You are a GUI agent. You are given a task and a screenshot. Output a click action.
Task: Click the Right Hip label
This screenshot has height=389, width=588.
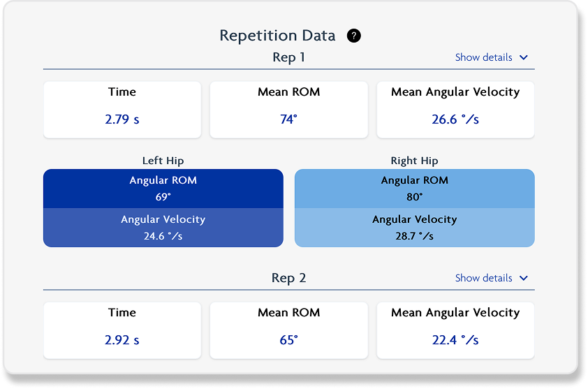pos(414,161)
